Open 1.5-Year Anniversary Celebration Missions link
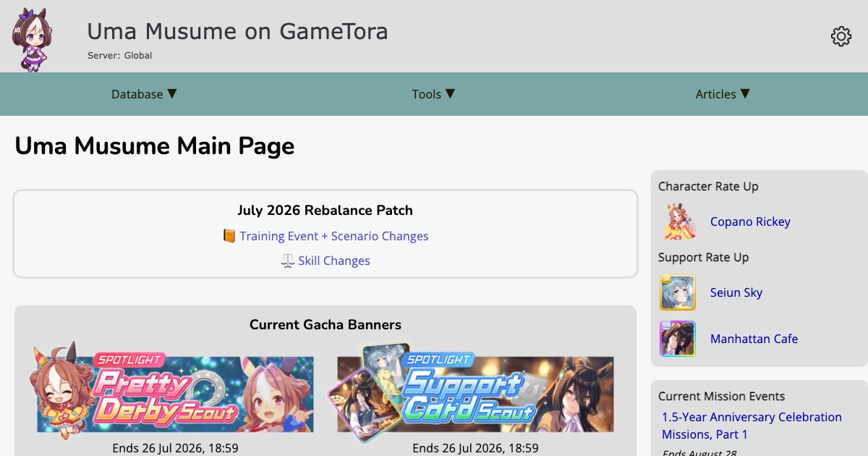Image resolution: width=868 pixels, height=456 pixels. coord(752,426)
